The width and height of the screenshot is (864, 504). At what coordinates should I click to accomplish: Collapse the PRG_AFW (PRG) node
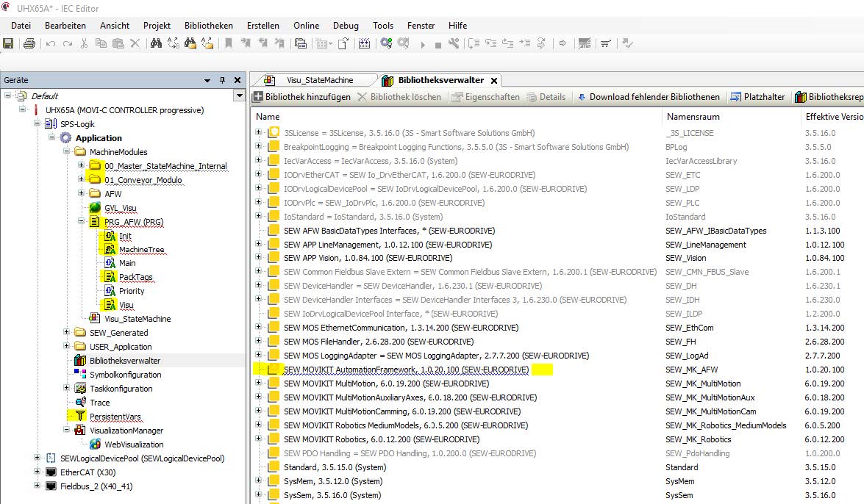(x=80, y=222)
